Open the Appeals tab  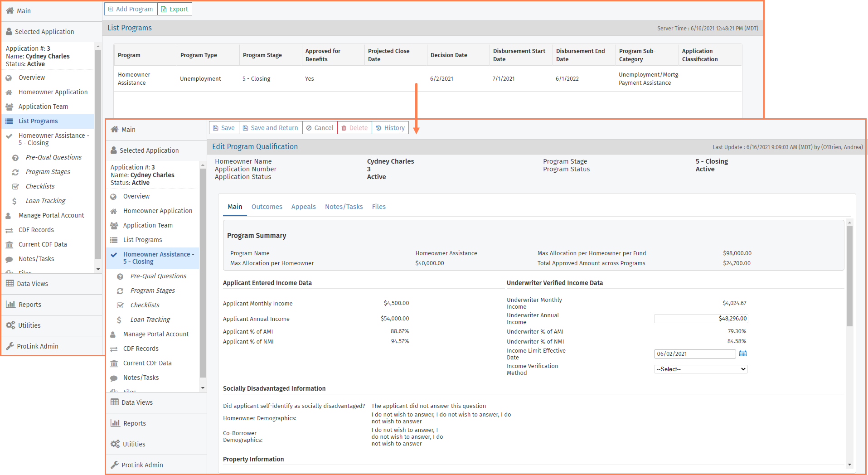tap(303, 207)
